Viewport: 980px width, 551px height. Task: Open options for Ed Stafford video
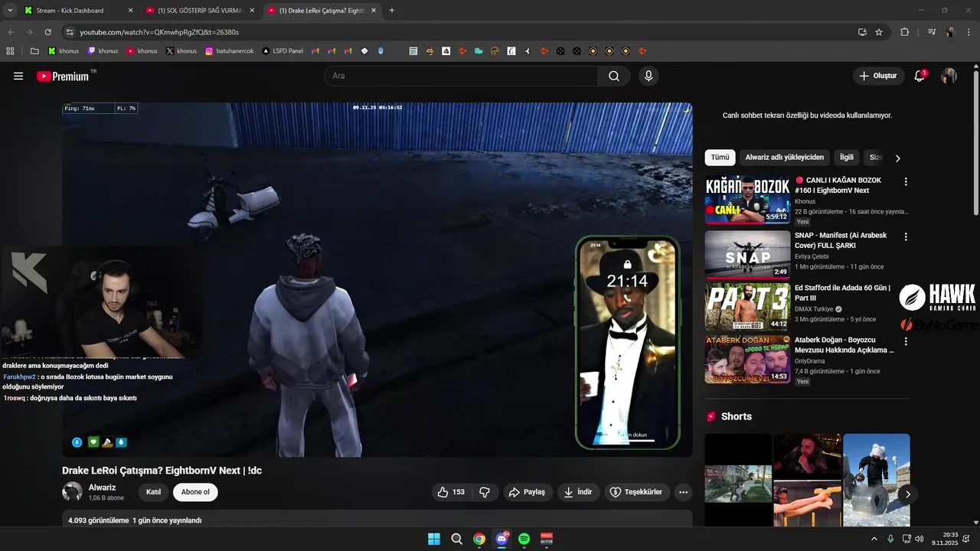(x=906, y=289)
